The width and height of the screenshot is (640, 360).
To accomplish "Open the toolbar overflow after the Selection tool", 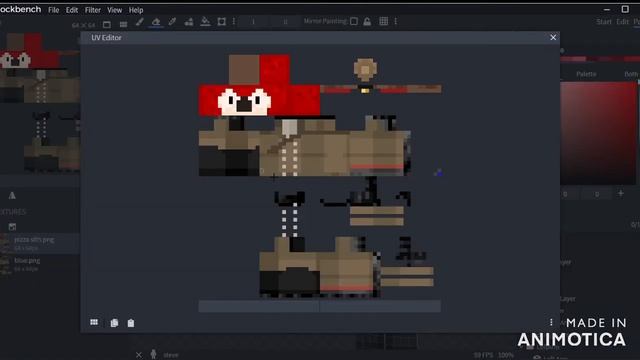I will click(x=234, y=21).
